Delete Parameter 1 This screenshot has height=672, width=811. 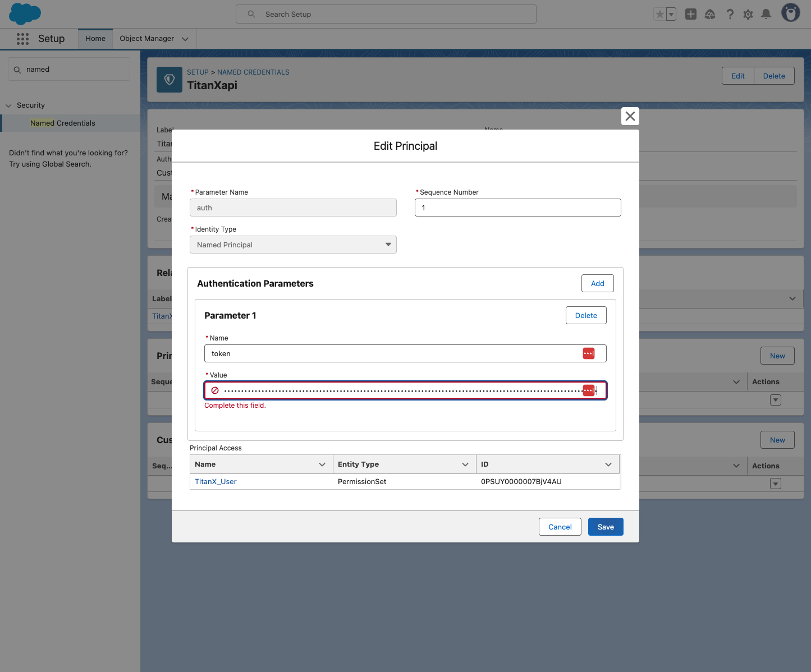tap(586, 315)
